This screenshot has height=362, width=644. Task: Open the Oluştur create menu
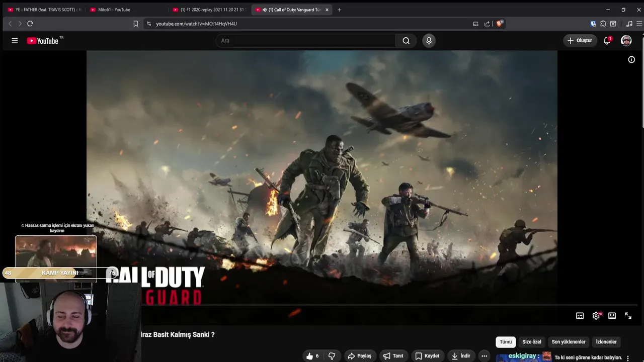[580, 41]
